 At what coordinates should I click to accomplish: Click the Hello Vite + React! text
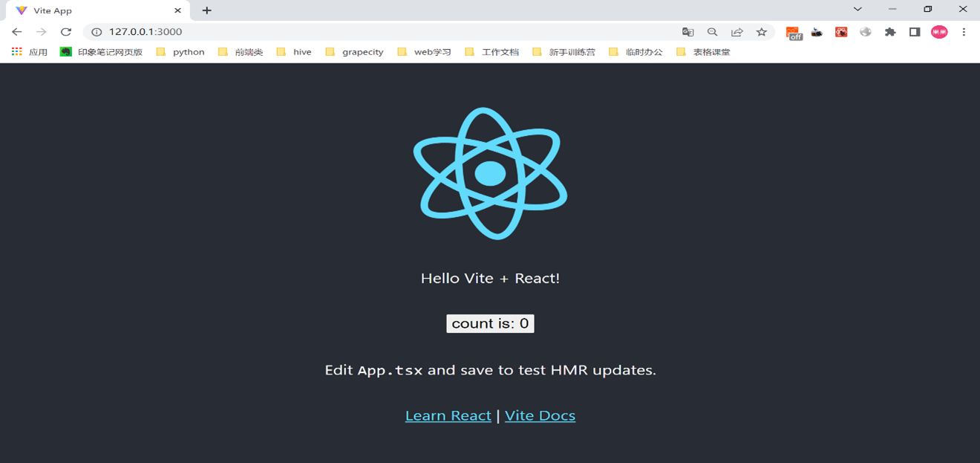(490, 278)
